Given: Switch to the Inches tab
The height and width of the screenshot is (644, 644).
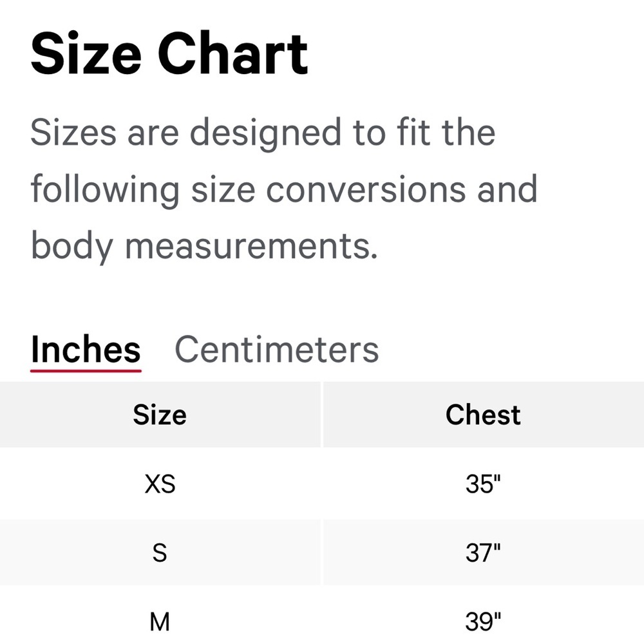Looking at the screenshot, I should pyautogui.click(x=86, y=350).
